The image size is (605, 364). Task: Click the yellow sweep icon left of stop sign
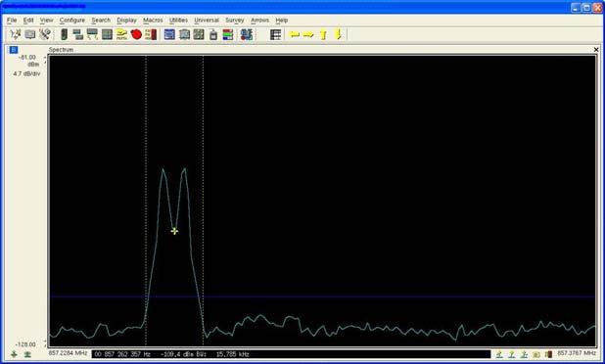[x=121, y=34]
